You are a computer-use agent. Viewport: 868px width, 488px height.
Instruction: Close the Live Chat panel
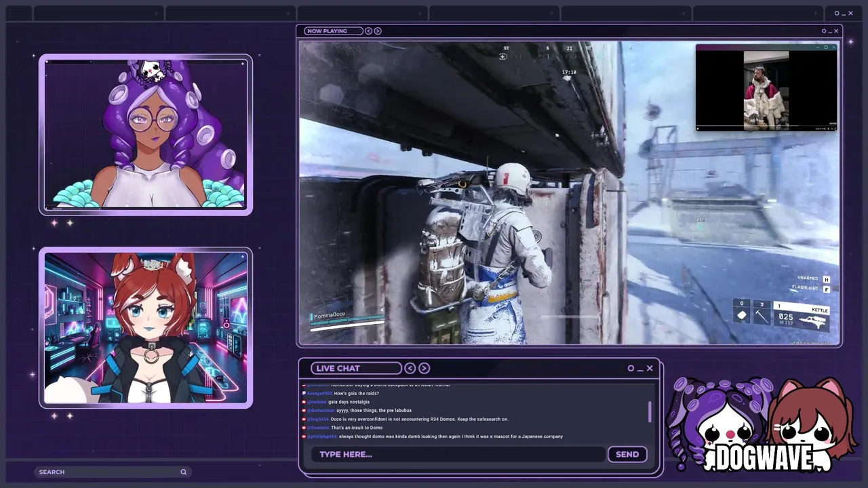(x=650, y=368)
